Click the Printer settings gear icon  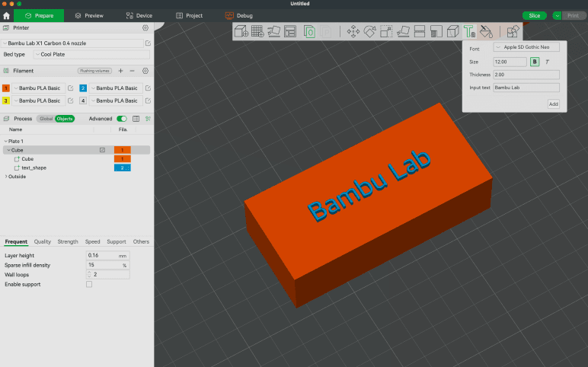pos(145,27)
